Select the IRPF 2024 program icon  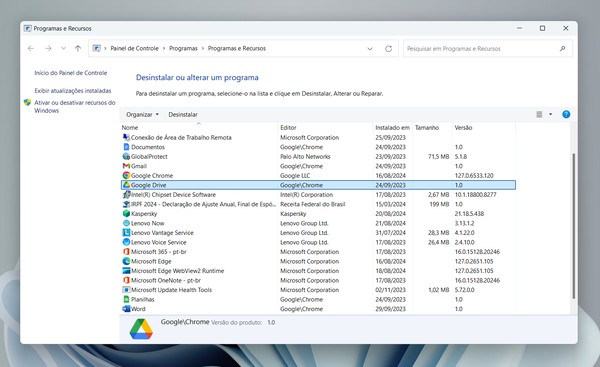click(x=126, y=204)
